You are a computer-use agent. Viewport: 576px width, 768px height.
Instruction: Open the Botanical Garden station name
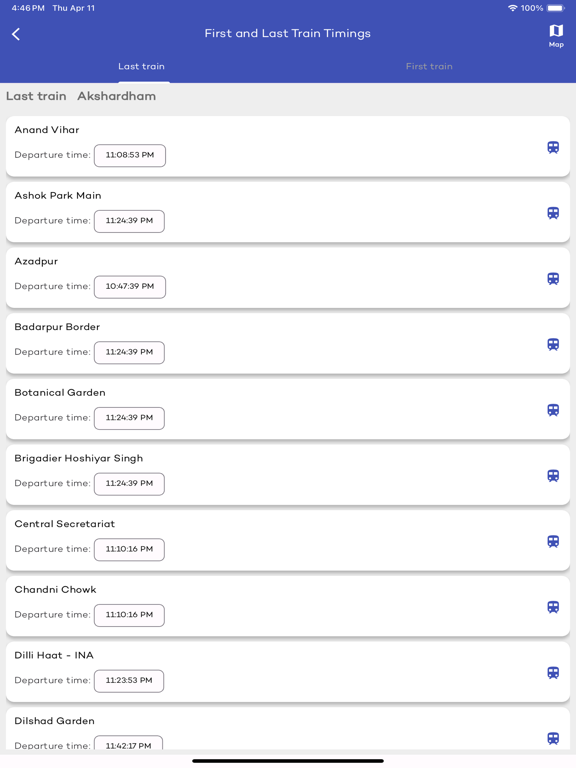tap(60, 392)
